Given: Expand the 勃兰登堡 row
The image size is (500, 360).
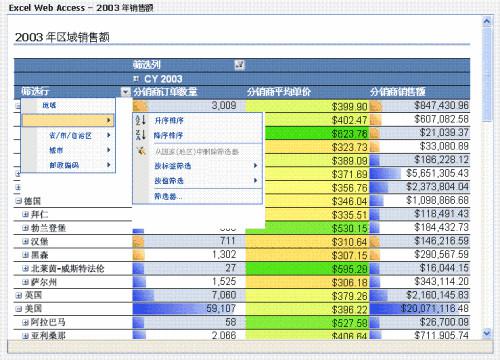Looking at the screenshot, I should coord(25,228).
